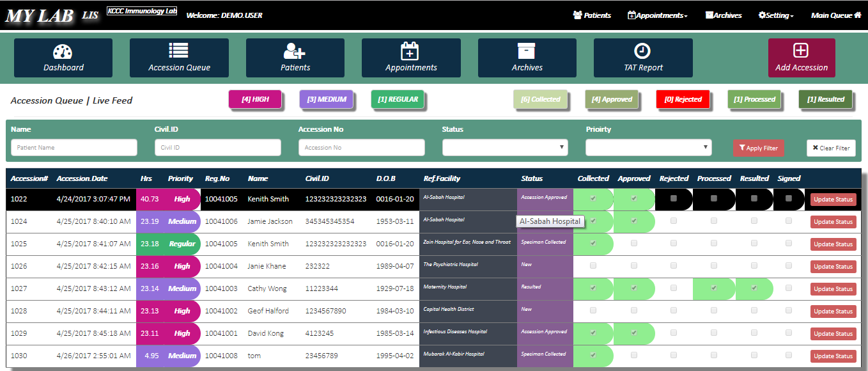Viewport: 868px width, 371px height.
Task: Expand the Status filter dropdown
Action: coord(505,148)
